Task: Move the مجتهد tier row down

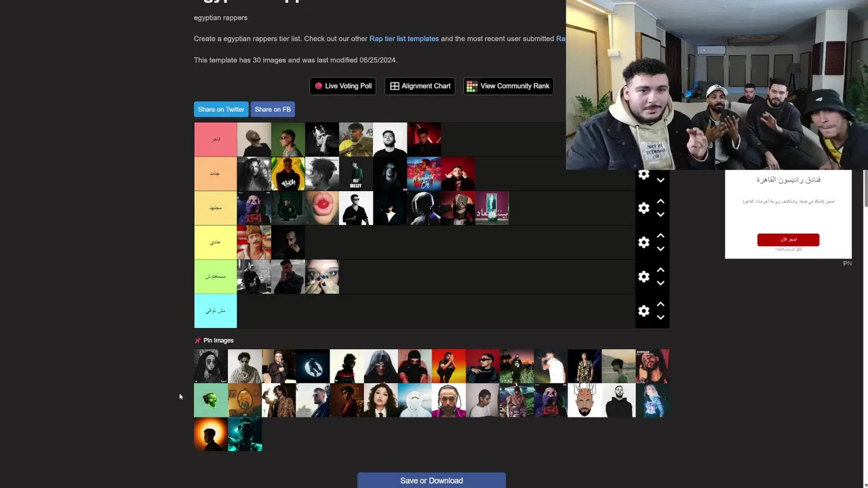Action: 660,215
